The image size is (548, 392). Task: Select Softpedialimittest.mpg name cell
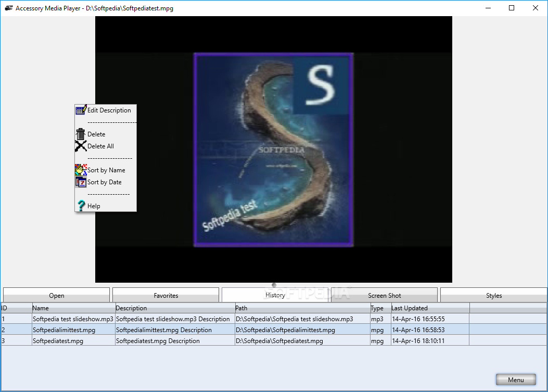pos(73,330)
